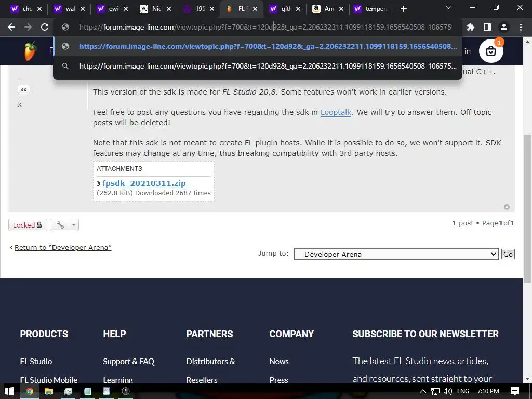
Task: Go back with the browser back arrow
Action: coord(11,27)
